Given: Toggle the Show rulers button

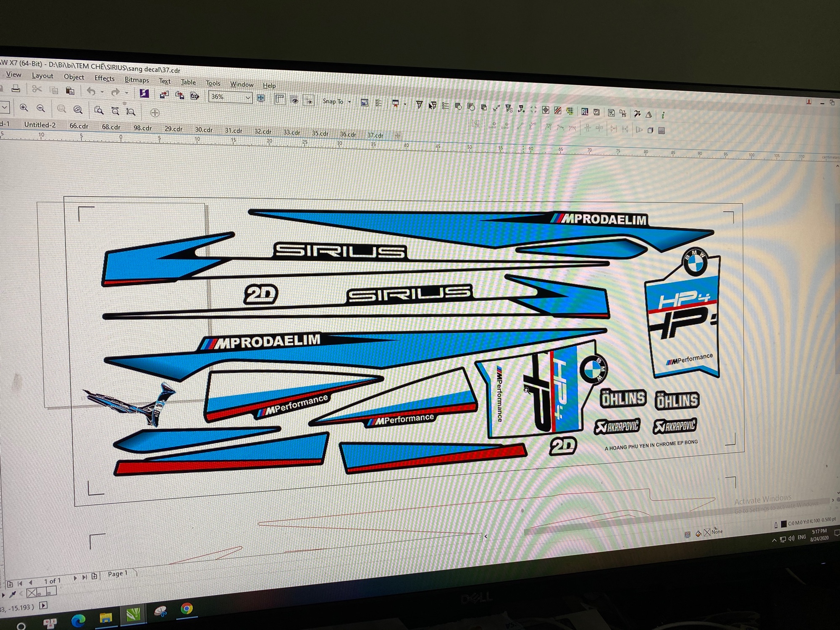Looking at the screenshot, I should tap(279, 99).
